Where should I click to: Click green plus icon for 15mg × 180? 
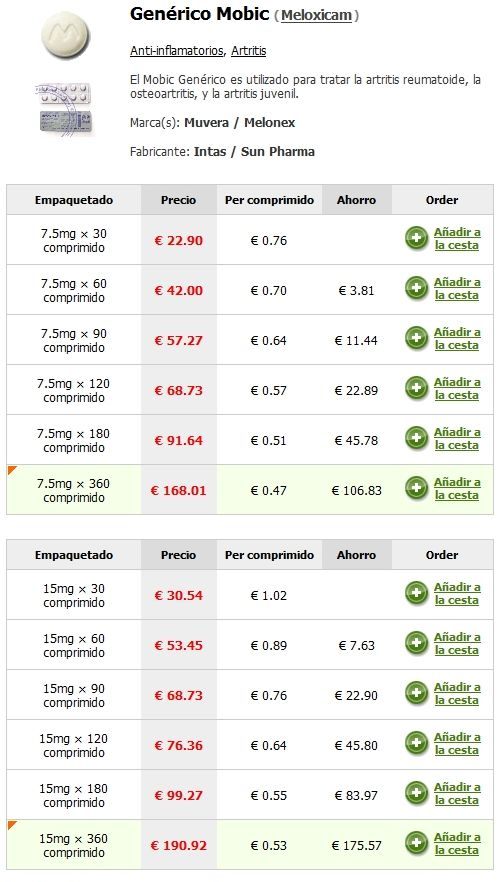[416, 794]
